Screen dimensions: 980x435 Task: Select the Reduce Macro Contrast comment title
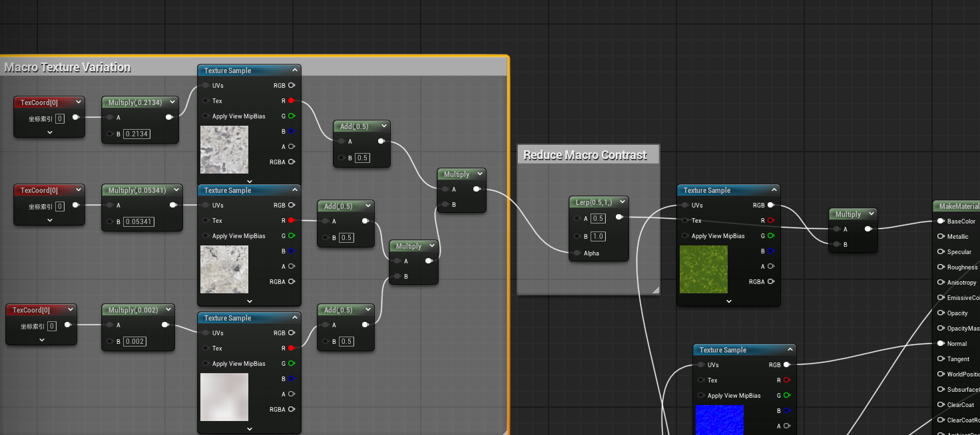tap(585, 155)
